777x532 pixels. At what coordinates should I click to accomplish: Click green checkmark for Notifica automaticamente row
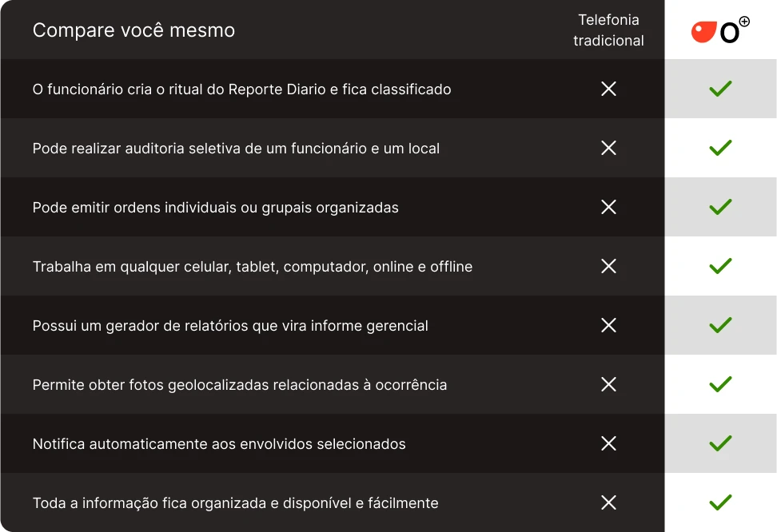pyautogui.click(x=720, y=443)
